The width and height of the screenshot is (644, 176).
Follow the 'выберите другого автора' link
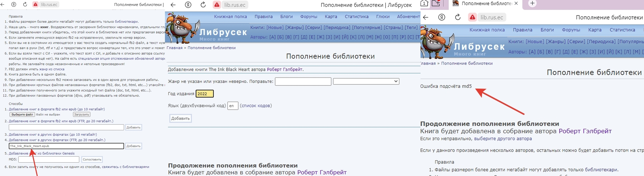(503, 139)
